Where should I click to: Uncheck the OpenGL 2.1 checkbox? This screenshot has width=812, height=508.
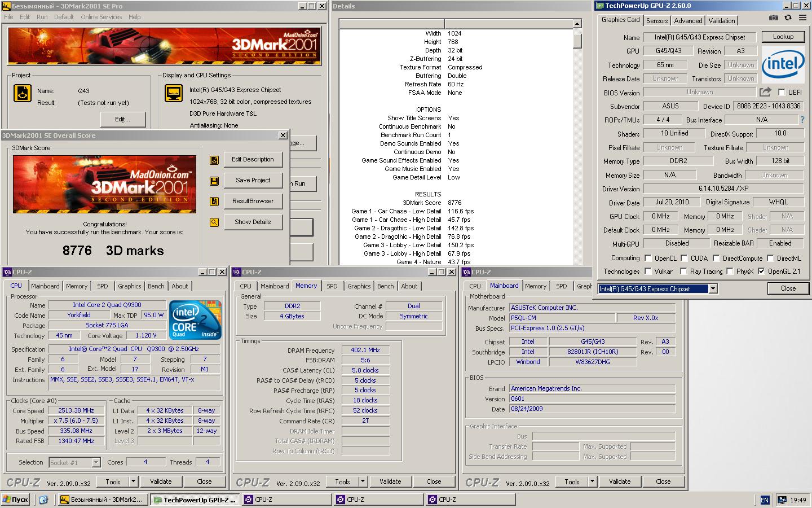761,271
